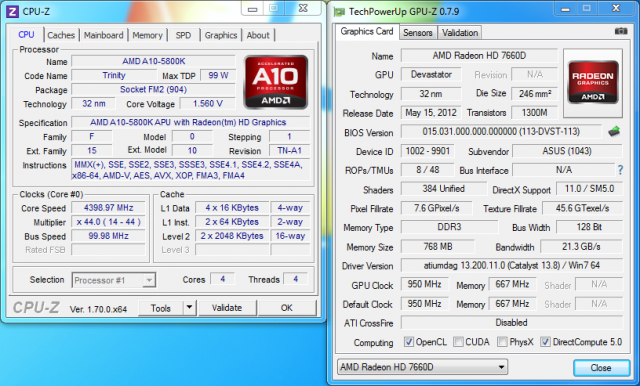
Task: Minimize the CPU-Z window
Action: [x=253, y=9]
